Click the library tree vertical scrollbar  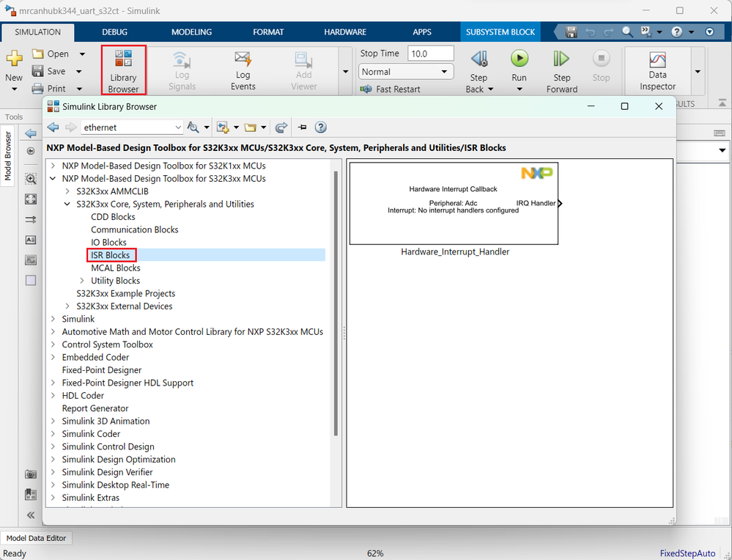(x=336, y=303)
